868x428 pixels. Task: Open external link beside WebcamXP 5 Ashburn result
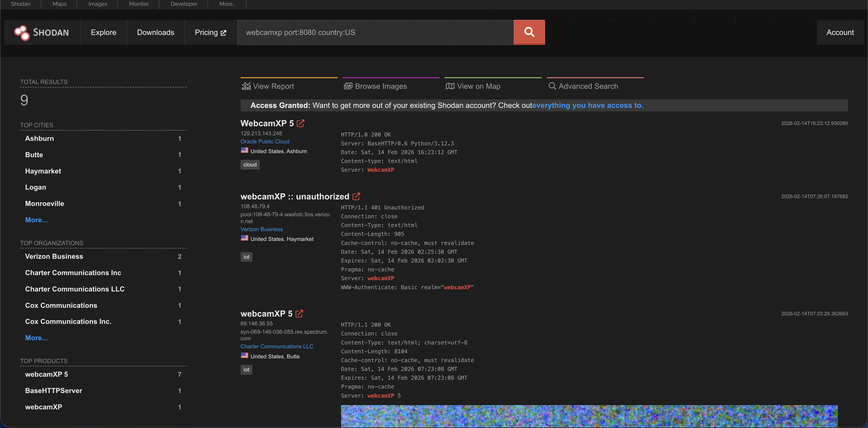click(300, 123)
